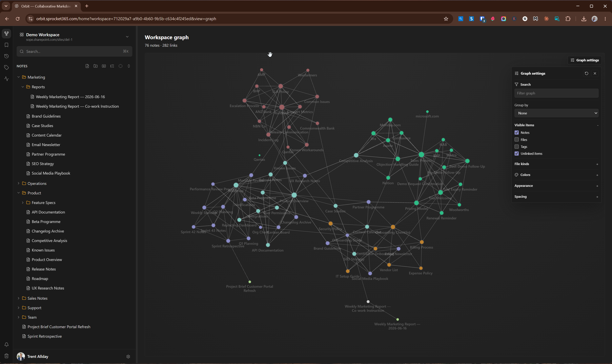The image size is (612, 364).
Task: Collapse the Marketing folder
Action: (x=18, y=77)
